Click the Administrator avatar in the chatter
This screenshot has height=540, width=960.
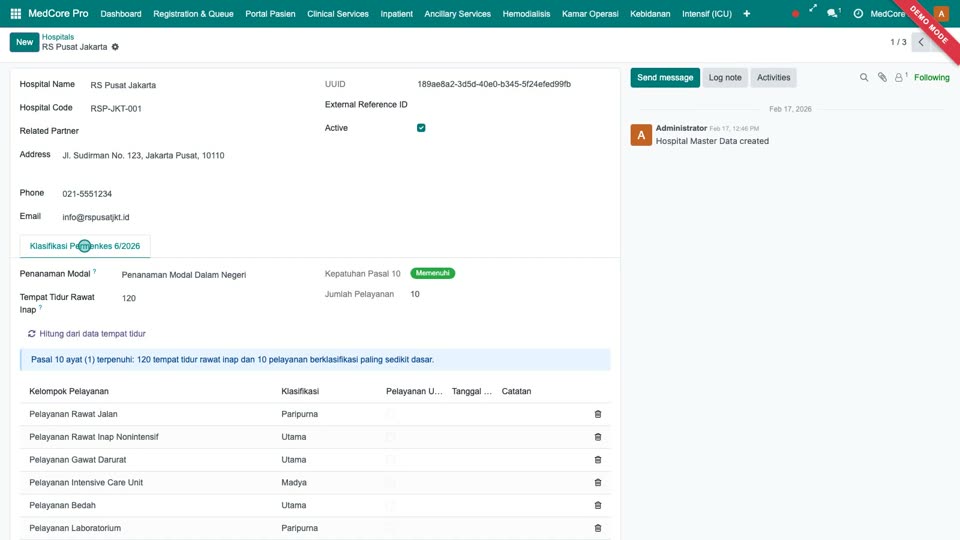(x=641, y=135)
